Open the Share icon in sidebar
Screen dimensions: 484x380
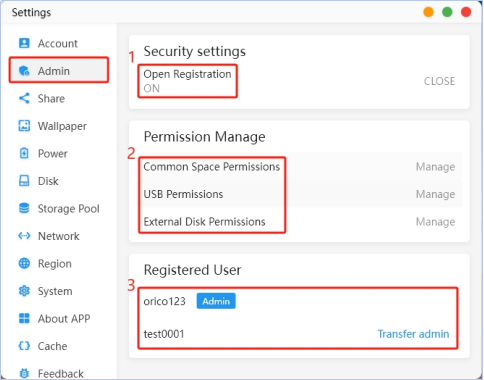click(24, 98)
